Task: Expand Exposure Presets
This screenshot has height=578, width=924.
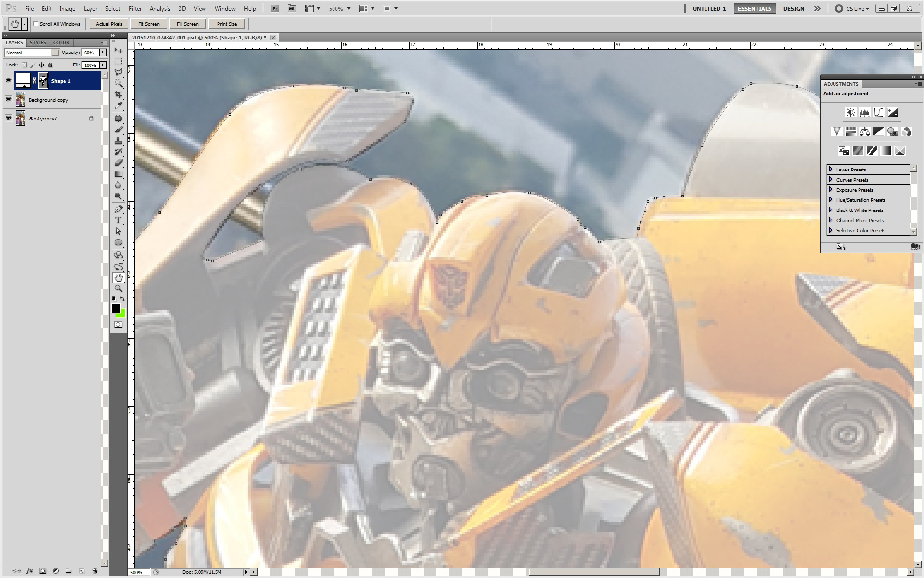Action: [x=831, y=190]
